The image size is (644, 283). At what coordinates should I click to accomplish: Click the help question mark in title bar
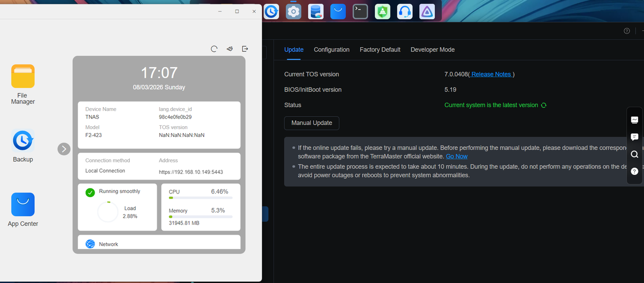click(627, 31)
